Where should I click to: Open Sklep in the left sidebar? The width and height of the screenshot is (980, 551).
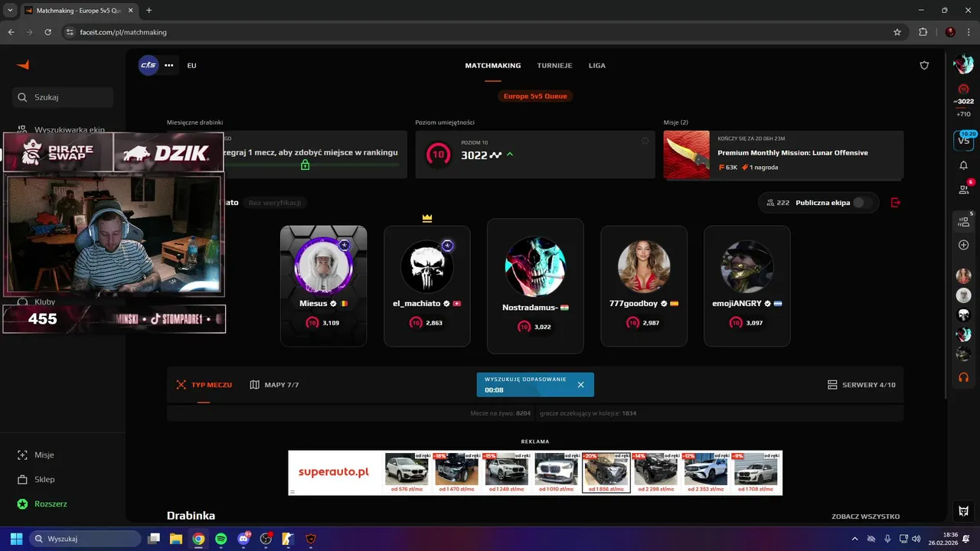(x=37, y=479)
